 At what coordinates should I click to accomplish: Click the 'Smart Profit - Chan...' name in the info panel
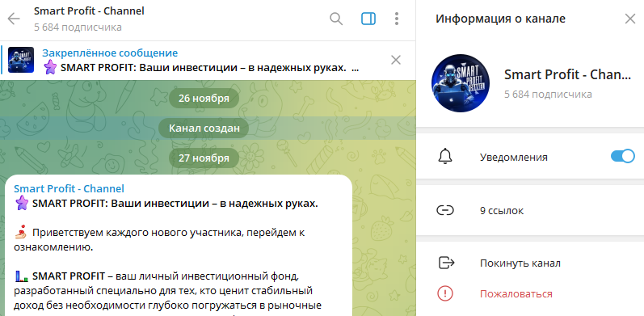567,75
